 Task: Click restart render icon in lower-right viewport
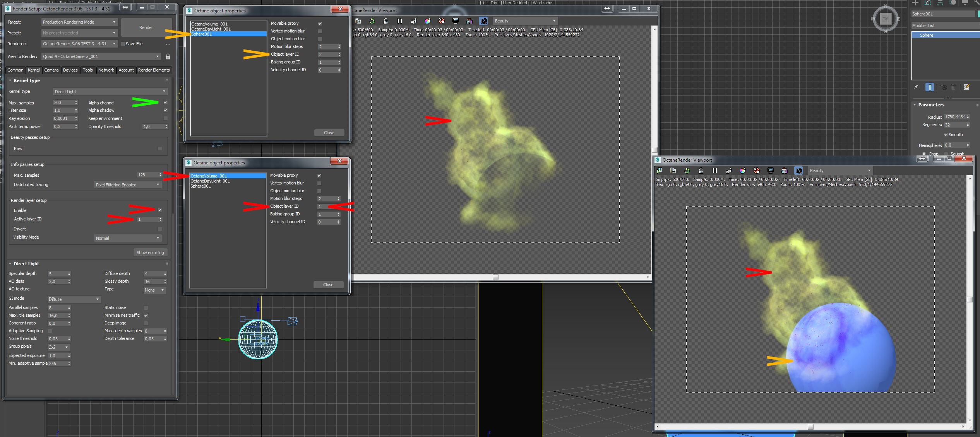tap(687, 171)
